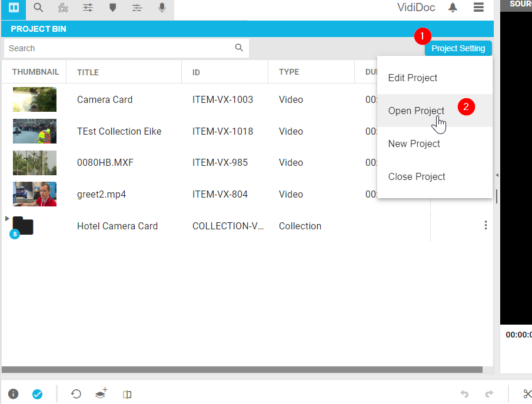Viewport: 532px width, 404px height.
Task: Open the search magnifier tab in top toolbar
Action: click(38, 8)
